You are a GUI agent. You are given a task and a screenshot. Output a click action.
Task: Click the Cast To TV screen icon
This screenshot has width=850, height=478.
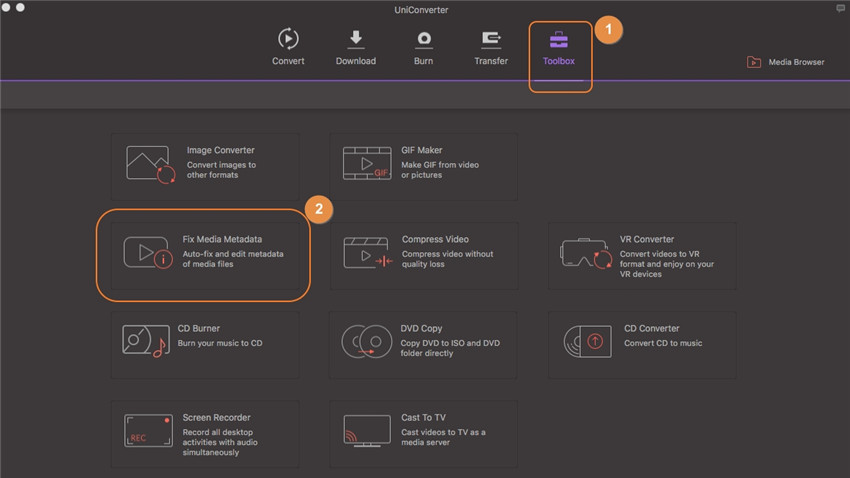(x=367, y=431)
